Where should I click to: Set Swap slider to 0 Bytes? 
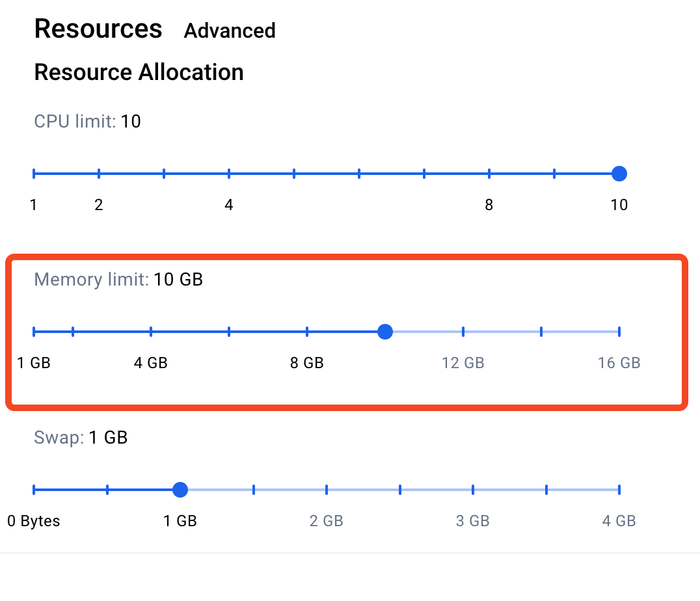point(34,490)
